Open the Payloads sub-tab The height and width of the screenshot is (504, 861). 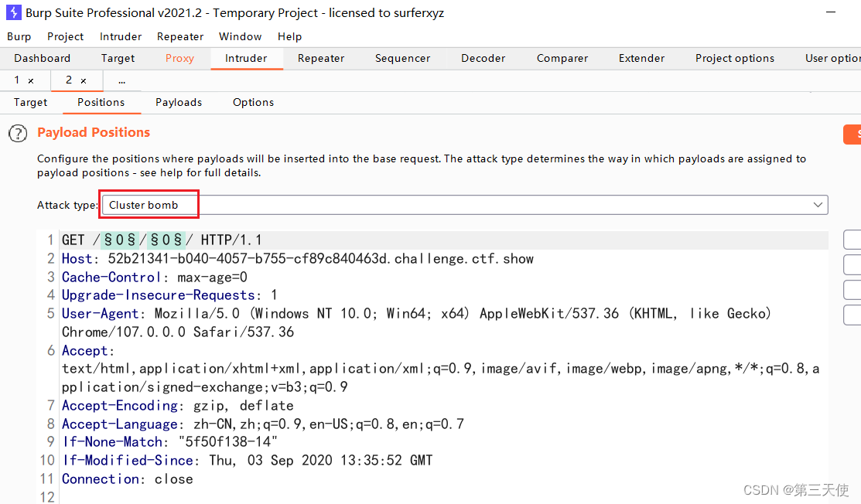point(179,103)
